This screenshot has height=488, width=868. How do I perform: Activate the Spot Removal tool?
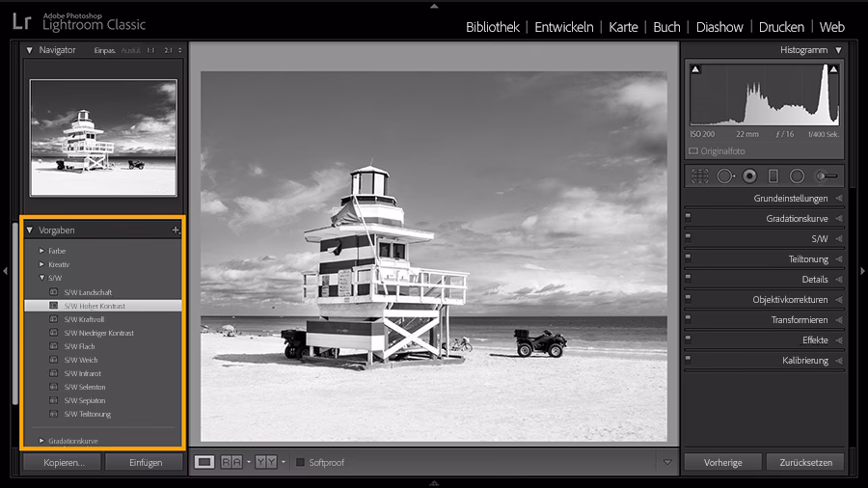click(x=725, y=176)
